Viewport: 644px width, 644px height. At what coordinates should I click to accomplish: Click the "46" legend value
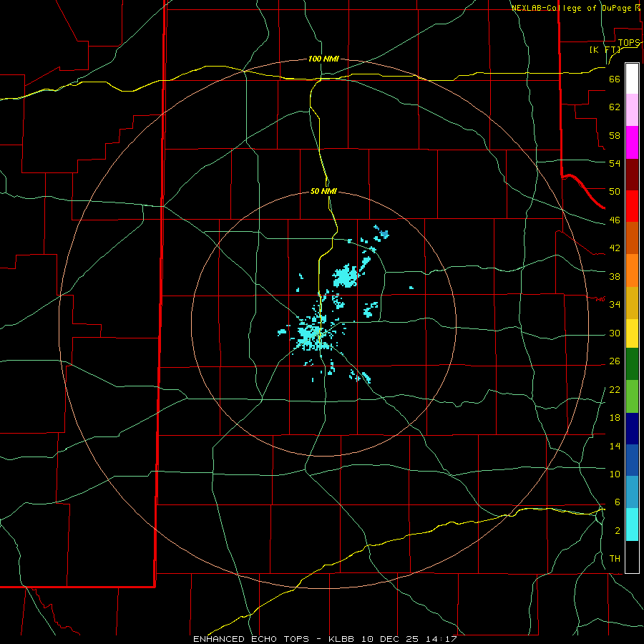click(x=615, y=220)
